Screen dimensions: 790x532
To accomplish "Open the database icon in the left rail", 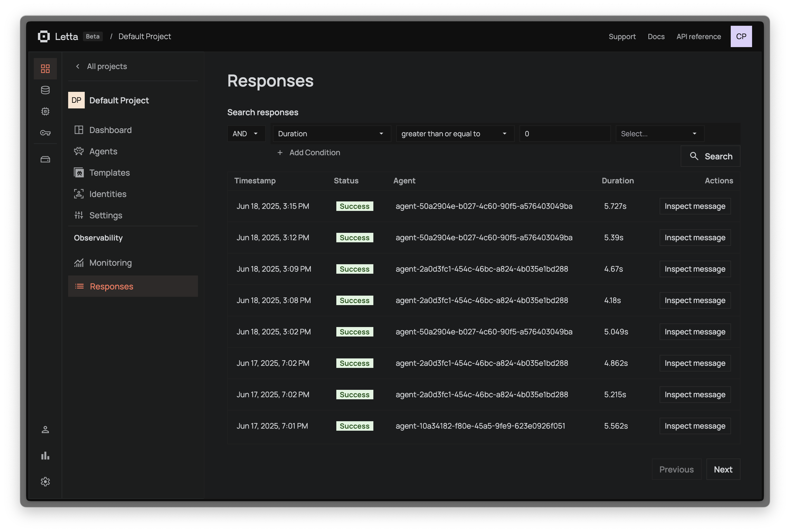I will 45,90.
